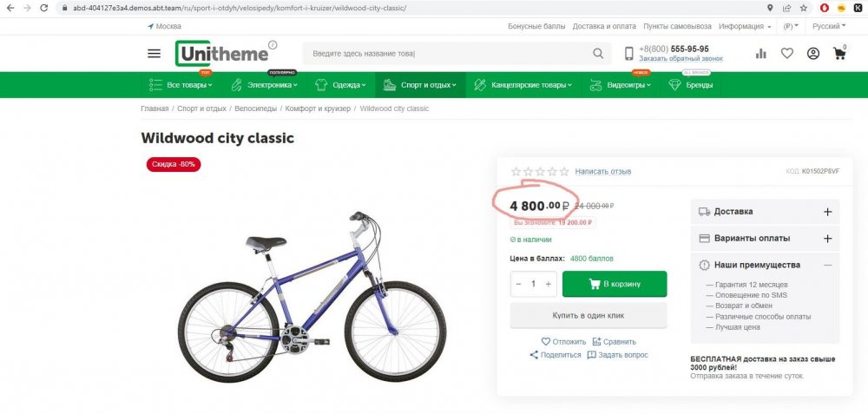Open the hamburger menu next to the Unitheme logo
868x414 pixels.
click(155, 54)
